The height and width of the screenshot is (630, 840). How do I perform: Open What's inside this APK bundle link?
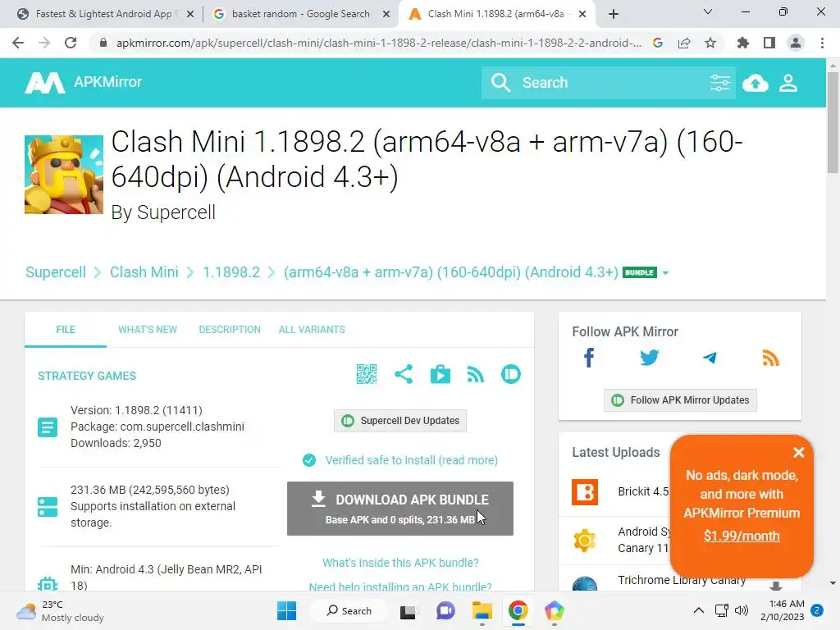(400, 563)
